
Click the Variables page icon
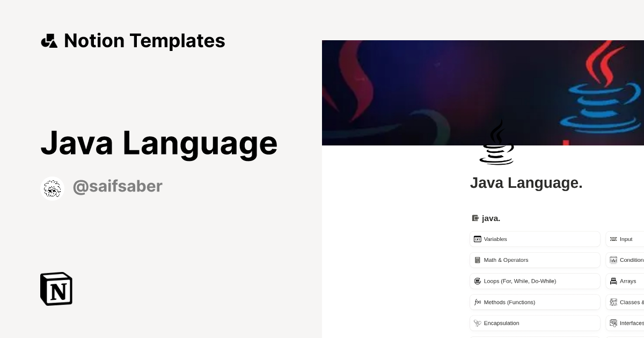(478, 239)
